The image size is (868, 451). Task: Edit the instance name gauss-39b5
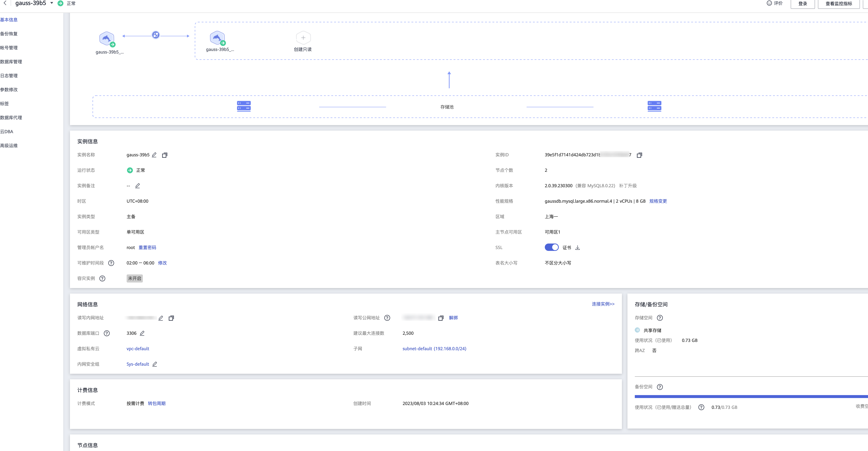coord(154,155)
